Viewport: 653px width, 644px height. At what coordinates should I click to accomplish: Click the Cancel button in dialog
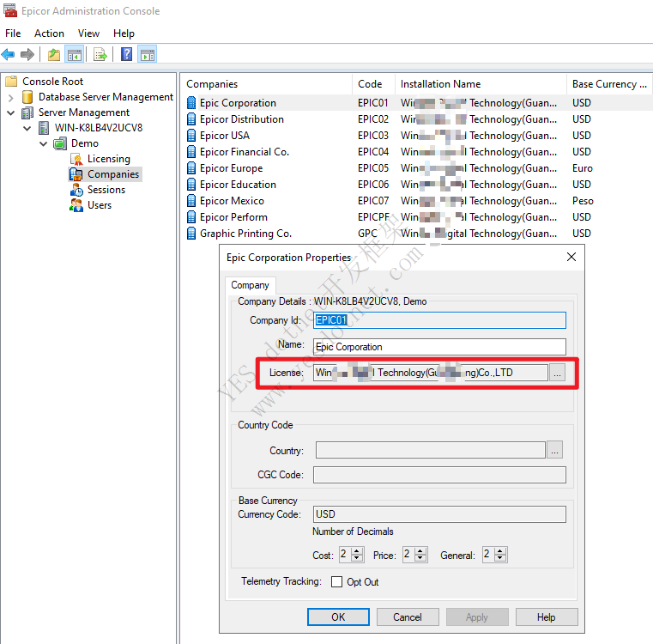pos(407,617)
